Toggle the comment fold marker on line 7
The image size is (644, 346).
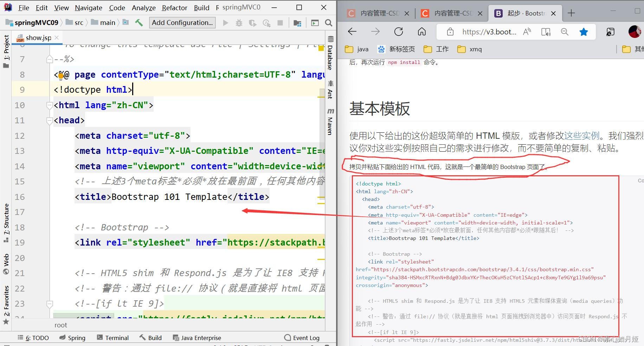(x=50, y=59)
